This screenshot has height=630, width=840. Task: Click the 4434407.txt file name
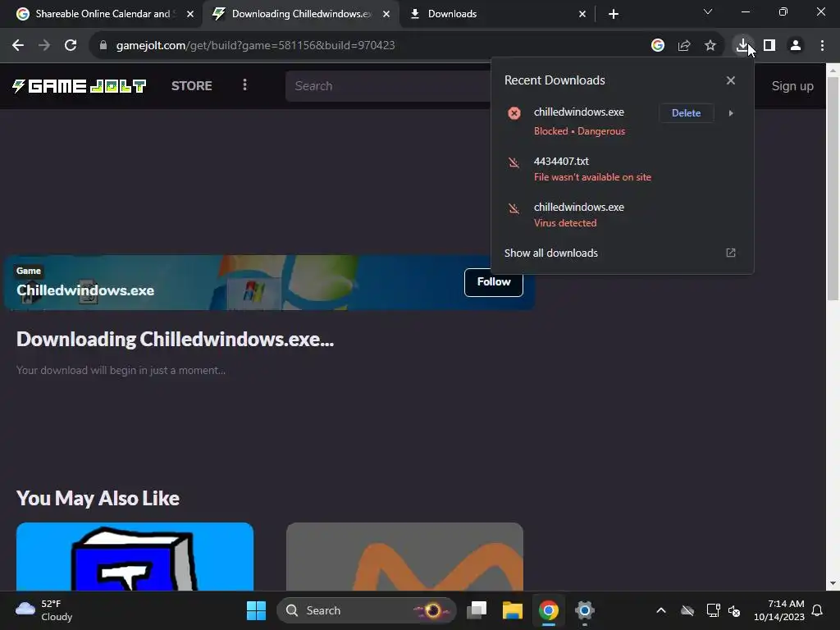click(x=561, y=162)
